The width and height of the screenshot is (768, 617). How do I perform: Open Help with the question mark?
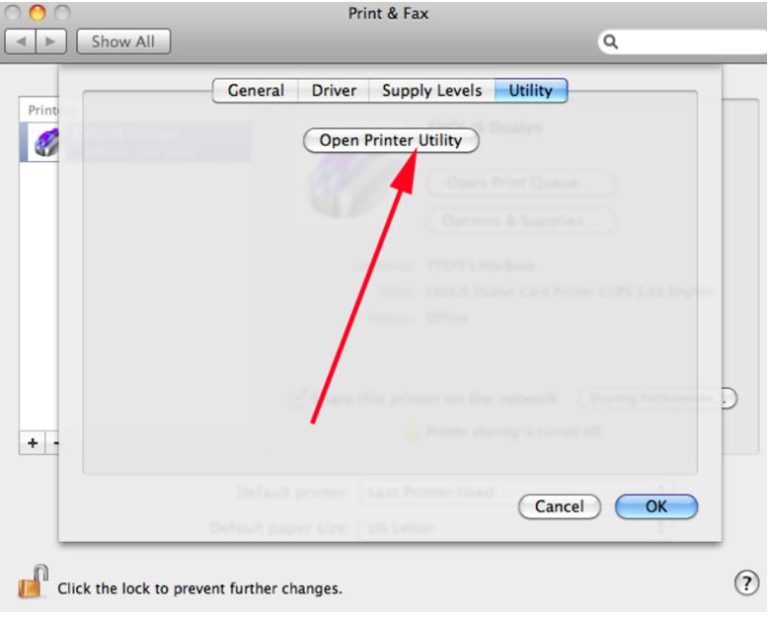pyautogui.click(x=746, y=583)
